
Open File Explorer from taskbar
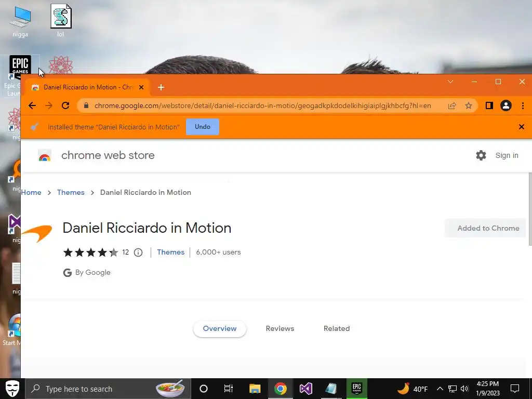point(255,389)
